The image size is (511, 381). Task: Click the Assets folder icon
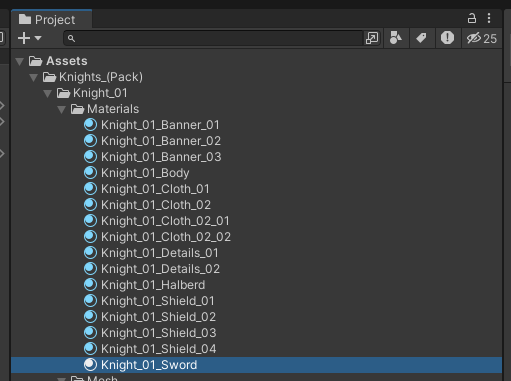[35, 61]
